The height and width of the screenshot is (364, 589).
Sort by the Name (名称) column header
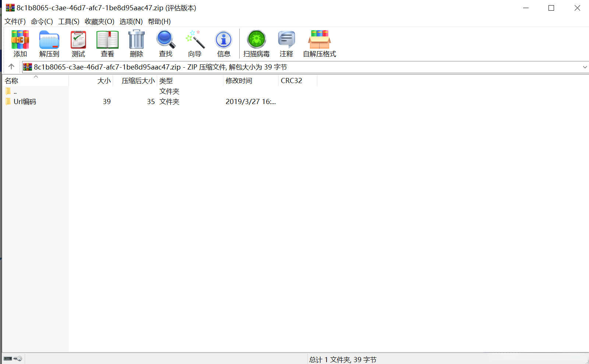click(36, 81)
